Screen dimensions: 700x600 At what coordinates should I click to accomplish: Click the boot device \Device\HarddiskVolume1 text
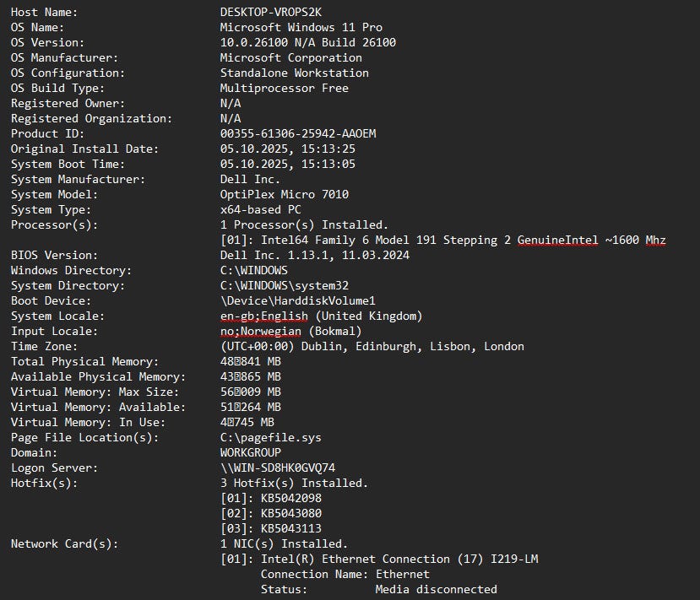[x=298, y=301]
